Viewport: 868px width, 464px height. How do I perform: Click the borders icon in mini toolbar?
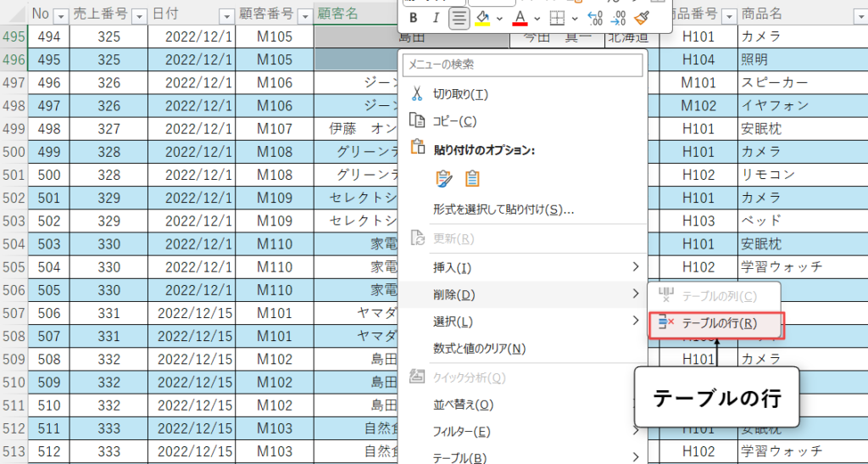[556, 18]
